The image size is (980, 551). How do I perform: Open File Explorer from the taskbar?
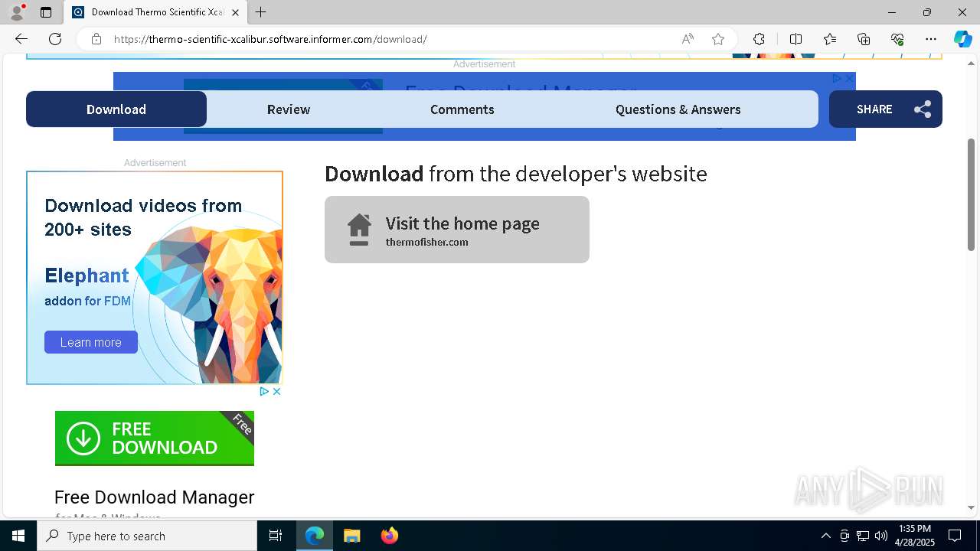pos(352,536)
